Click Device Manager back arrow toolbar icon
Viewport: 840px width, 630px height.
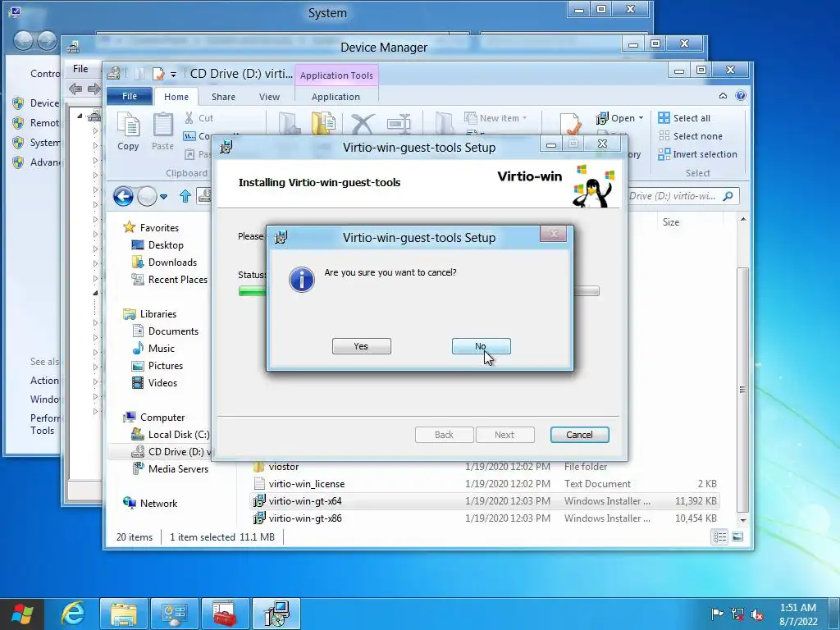coord(75,89)
